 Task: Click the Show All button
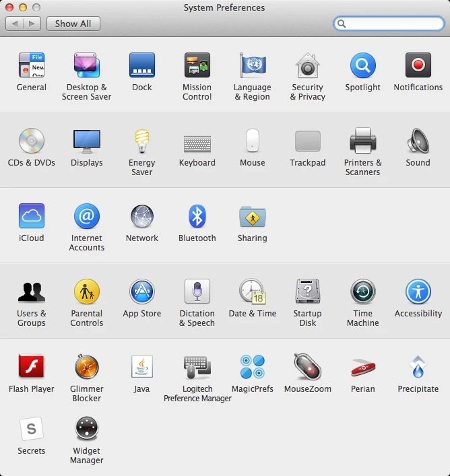[73, 24]
